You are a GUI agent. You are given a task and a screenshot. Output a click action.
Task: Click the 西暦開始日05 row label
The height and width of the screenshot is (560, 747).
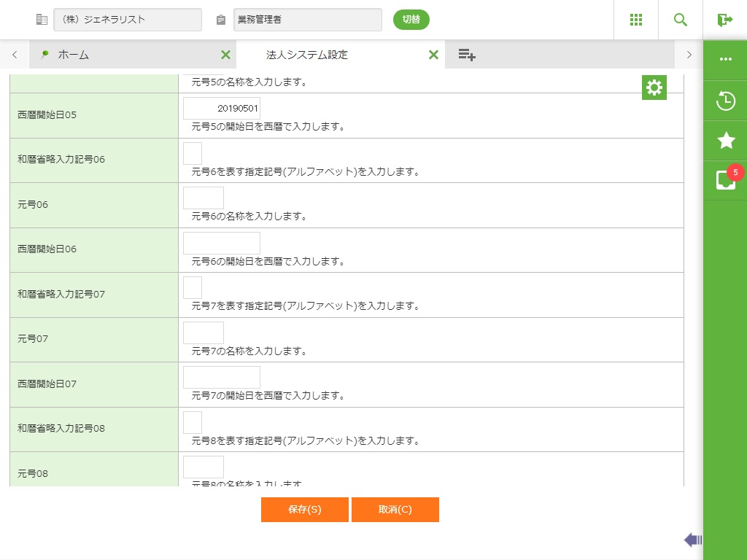47,114
